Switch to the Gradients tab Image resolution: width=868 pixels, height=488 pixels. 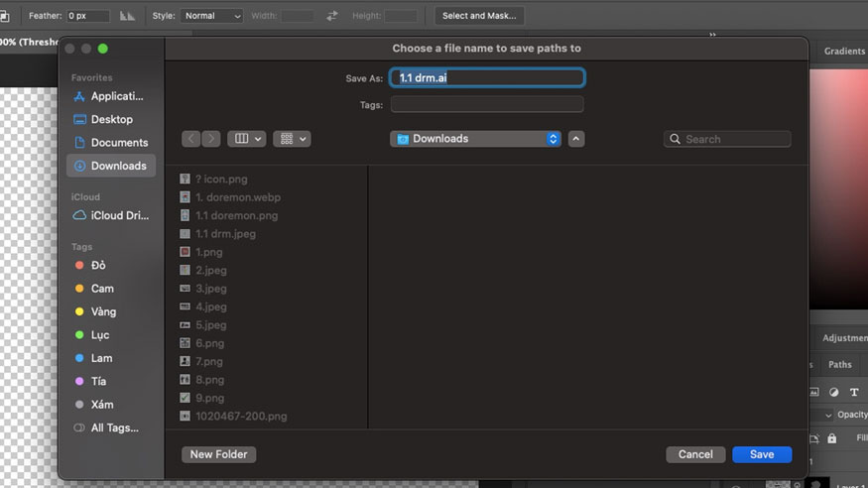(844, 52)
